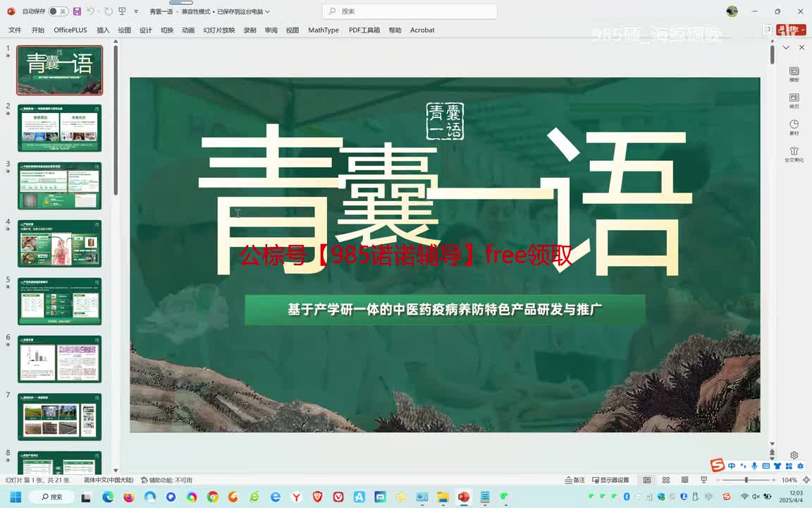Click the purple Save icon
The width and height of the screenshot is (812, 508).
77,11
